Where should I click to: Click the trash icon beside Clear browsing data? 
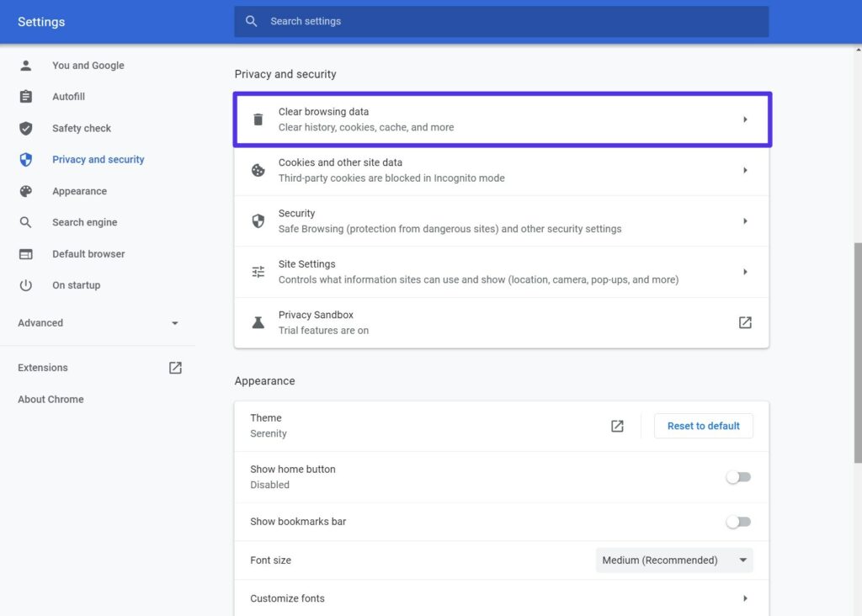coord(258,119)
